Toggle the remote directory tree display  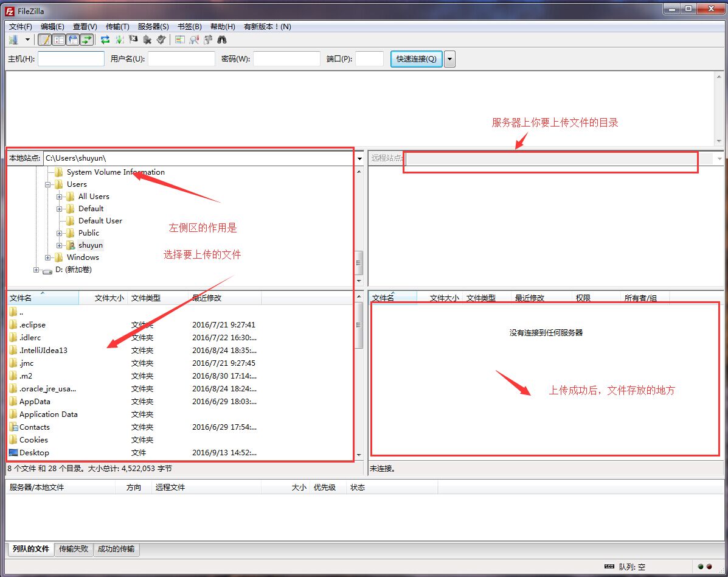(x=73, y=40)
